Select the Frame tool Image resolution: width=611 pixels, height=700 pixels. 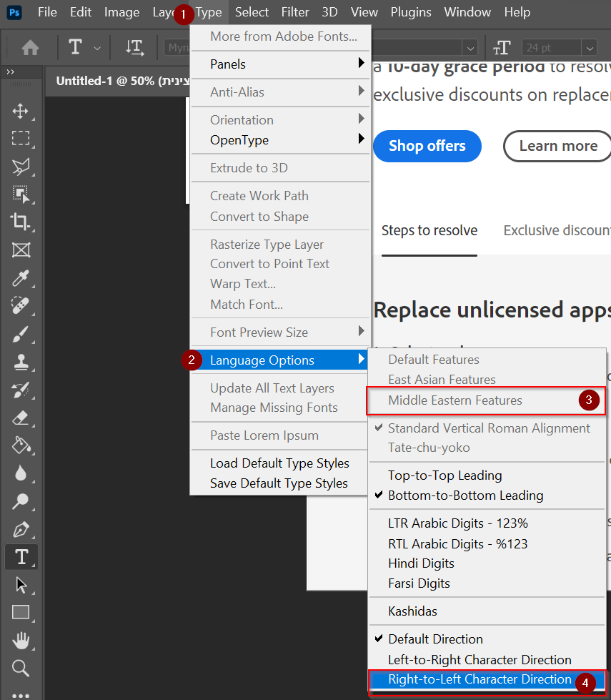[21, 250]
